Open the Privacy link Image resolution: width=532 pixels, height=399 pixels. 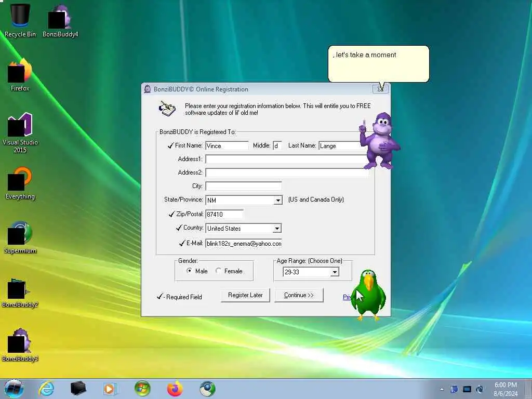347,297
